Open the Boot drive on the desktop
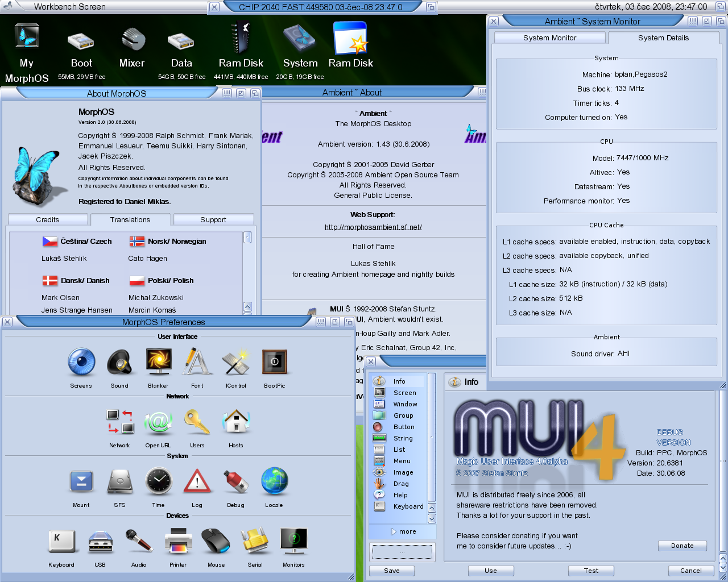The height and width of the screenshot is (582, 728). [81, 41]
